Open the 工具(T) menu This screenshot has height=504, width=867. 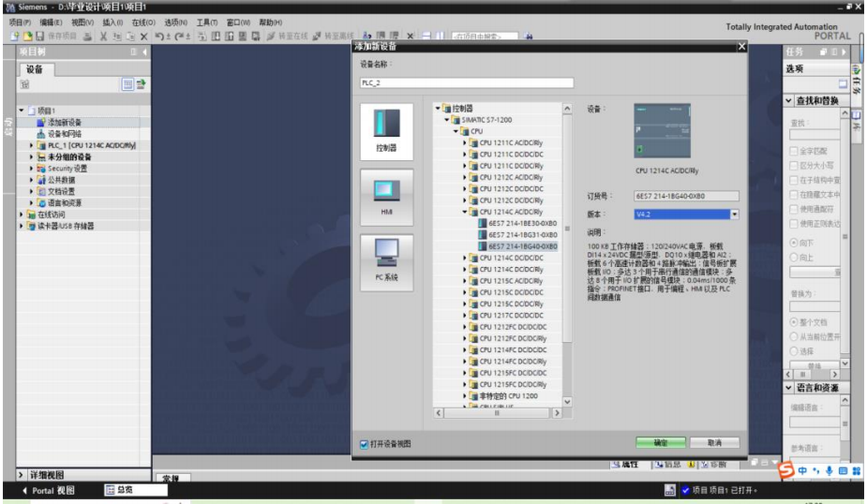(207, 22)
